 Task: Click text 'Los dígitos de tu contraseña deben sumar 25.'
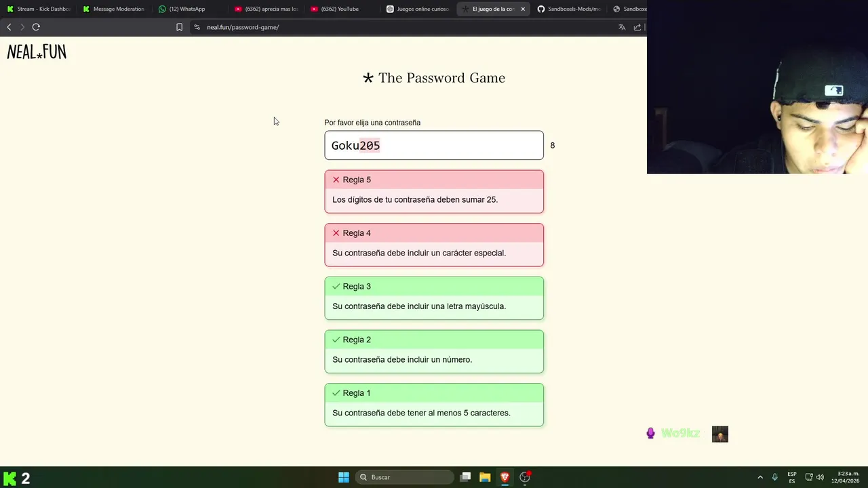click(415, 200)
